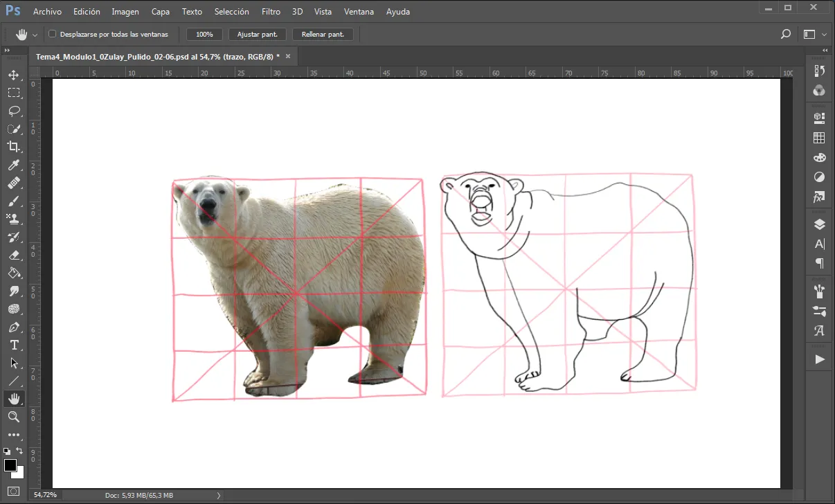This screenshot has width=835, height=504.
Task: Toggle Quick Mask mode button
Action: click(x=13, y=492)
